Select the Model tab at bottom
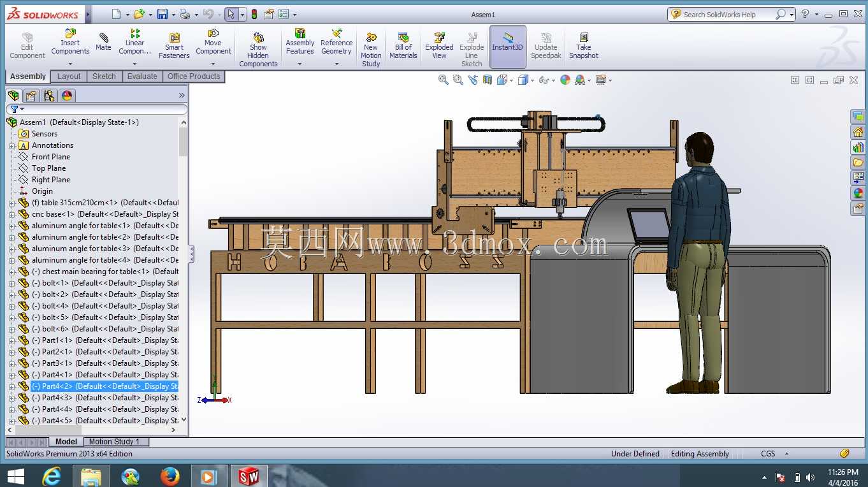This screenshot has height=487, width=868. coord(66,442)
